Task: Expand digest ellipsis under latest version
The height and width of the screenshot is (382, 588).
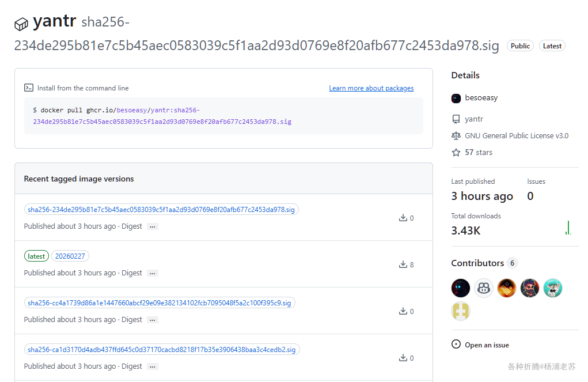Action: (153, 273)
